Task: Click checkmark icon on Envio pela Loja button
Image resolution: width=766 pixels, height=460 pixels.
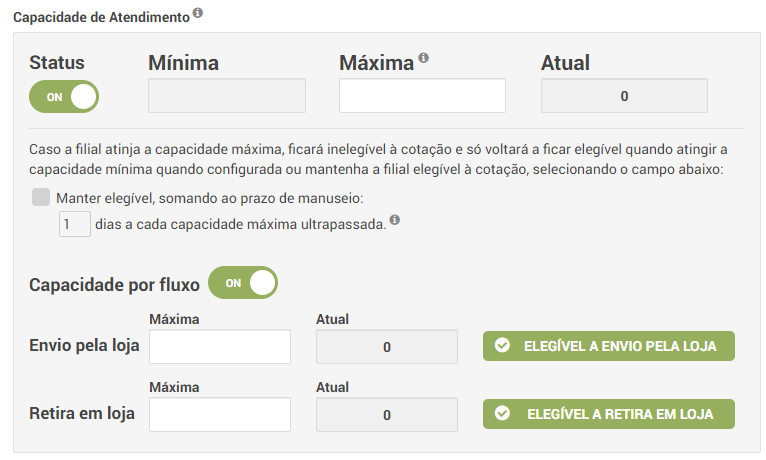Action: 502,346
